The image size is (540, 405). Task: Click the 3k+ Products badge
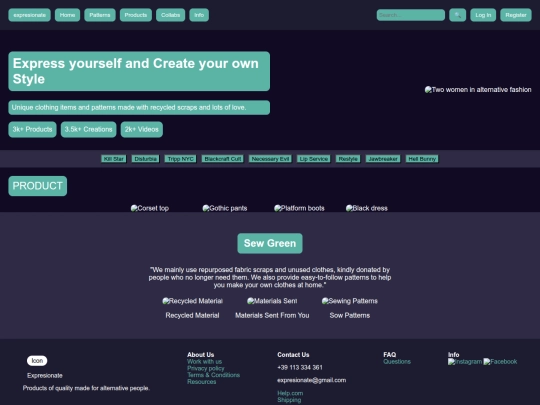click(32, 129)
